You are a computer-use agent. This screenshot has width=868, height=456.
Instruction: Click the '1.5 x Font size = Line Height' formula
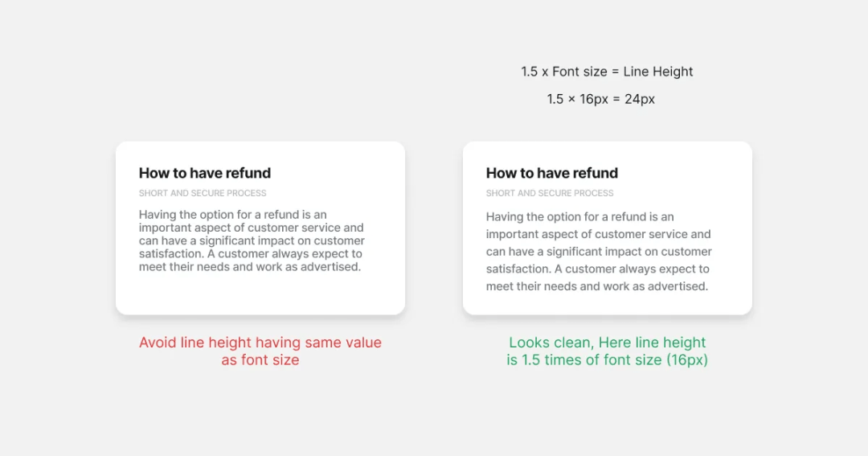pos(607,72)
